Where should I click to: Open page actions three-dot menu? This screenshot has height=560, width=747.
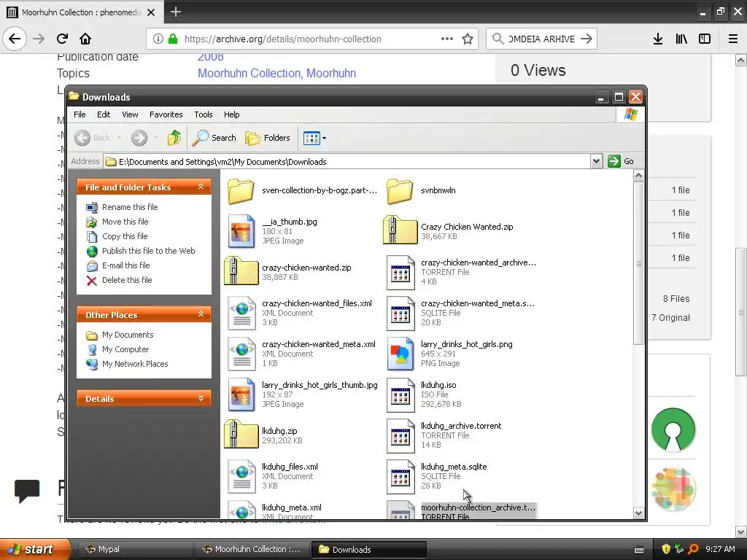coord(447,39)
